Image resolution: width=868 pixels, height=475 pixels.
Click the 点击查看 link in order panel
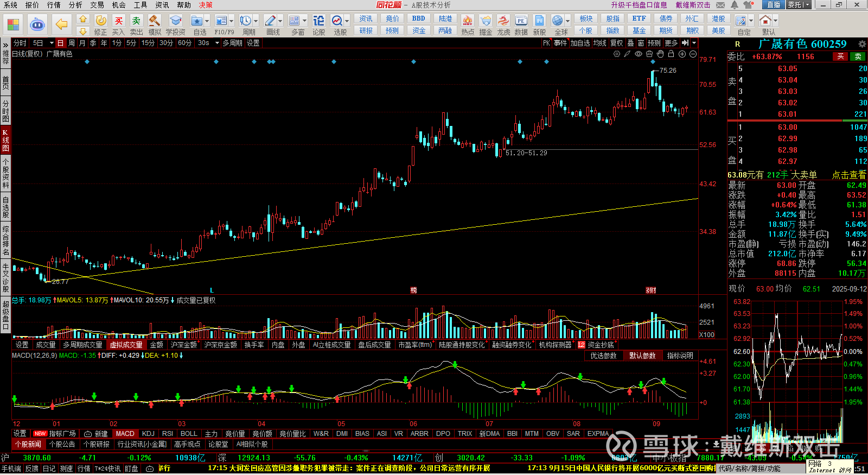pyautogui.click(x=848, y=175)
